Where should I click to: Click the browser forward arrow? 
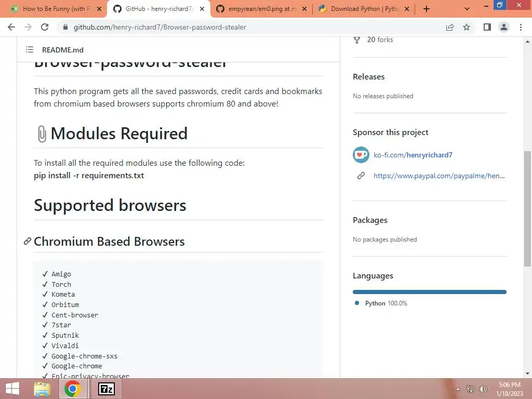point(28,27)
